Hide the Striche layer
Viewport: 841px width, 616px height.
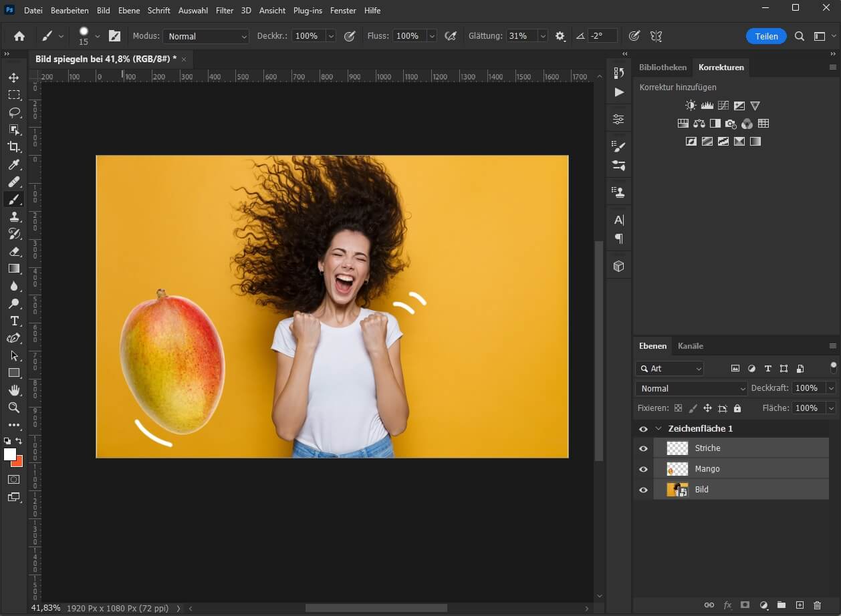[642, 448]
